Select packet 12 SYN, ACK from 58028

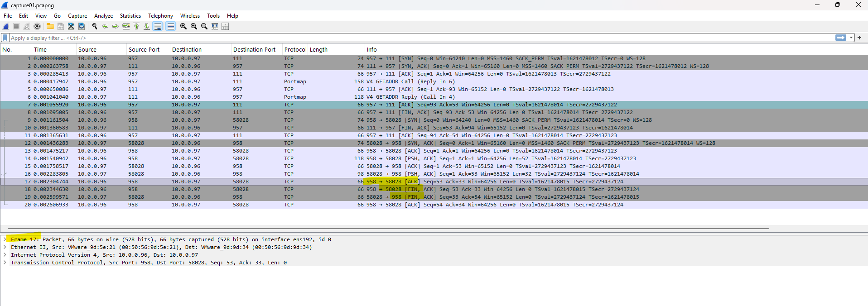pyautogui.click(x=434, y=143)
